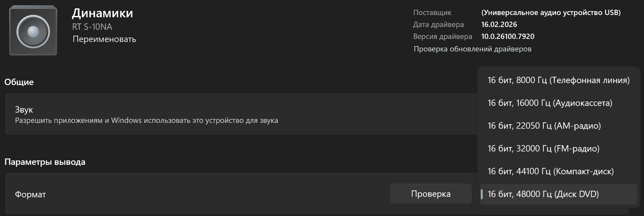This screenshot has width=644, height=216.
Task: Click the Динамики device title
Action: coord(102,13)
